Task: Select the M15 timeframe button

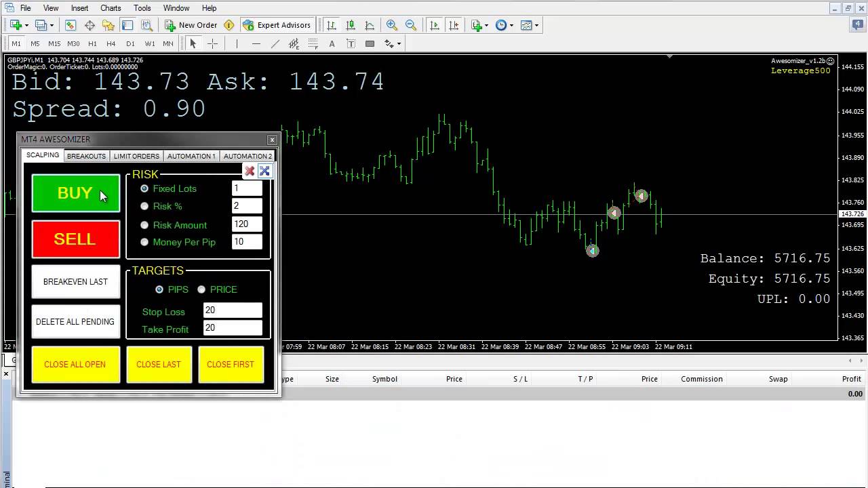Action: (x=54, y=43)
